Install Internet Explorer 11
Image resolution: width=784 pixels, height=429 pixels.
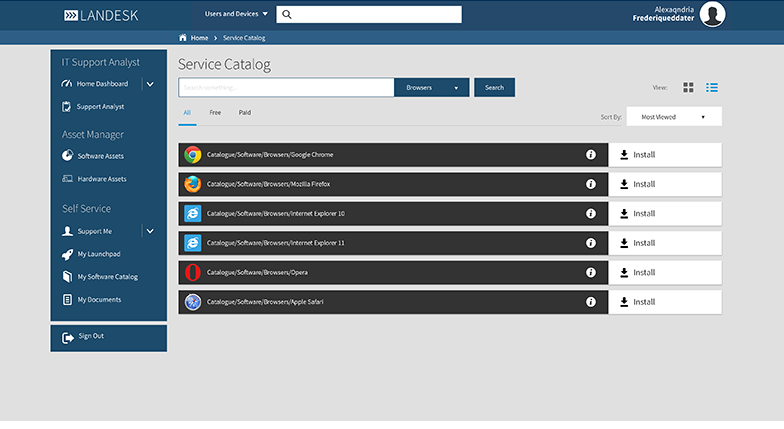665,243
